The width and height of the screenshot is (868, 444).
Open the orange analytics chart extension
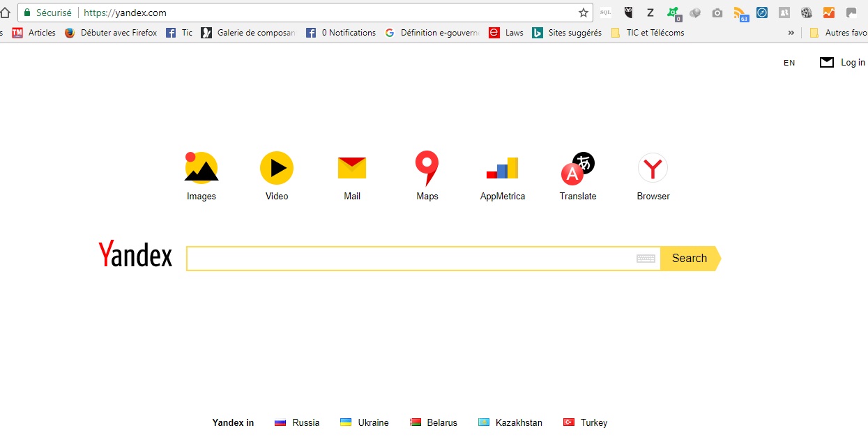[x=828, y=13]
